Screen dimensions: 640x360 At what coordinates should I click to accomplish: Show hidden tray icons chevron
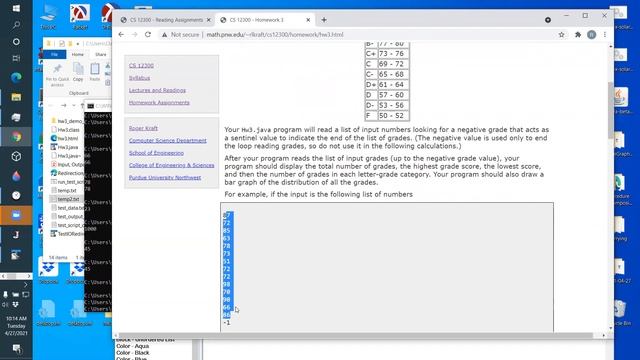point(25,285)
